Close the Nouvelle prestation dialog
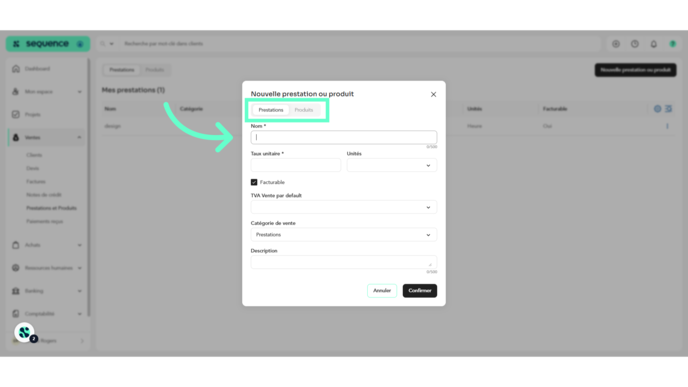The image size is (688, 387). click(434, 94)
